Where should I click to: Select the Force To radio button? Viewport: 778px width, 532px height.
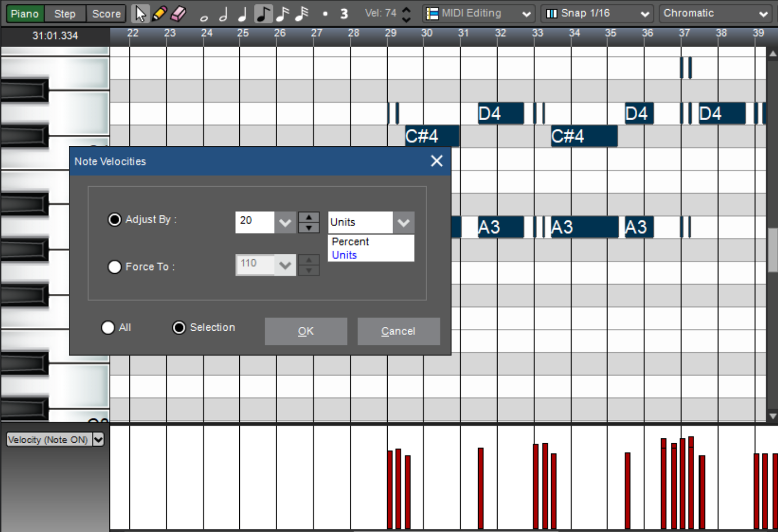click(x=114, y=267)
